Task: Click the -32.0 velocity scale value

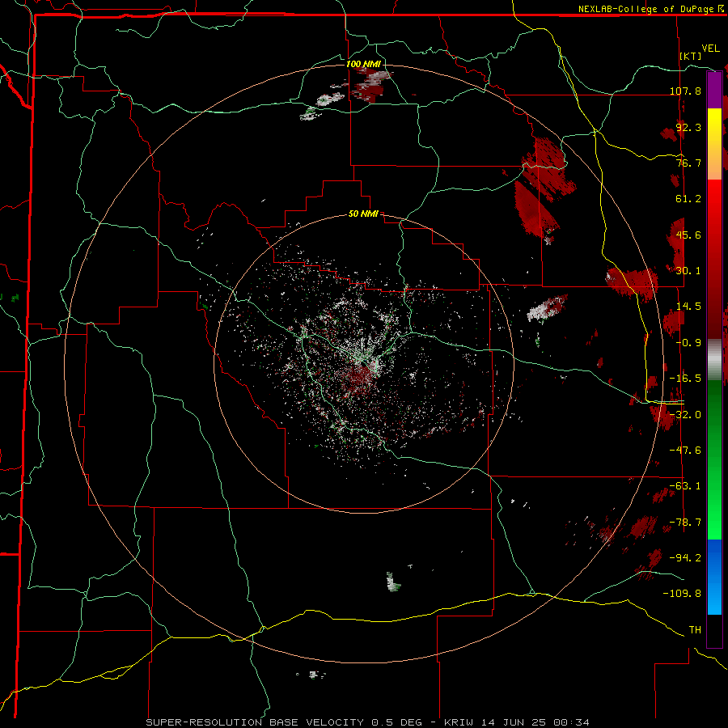Action: pyautogui.click(x=685, y=415)
